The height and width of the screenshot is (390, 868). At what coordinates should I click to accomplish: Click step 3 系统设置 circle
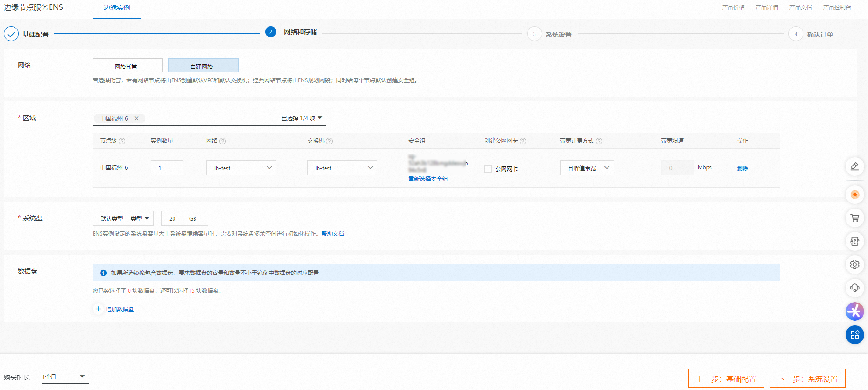(x=534, y=34)
